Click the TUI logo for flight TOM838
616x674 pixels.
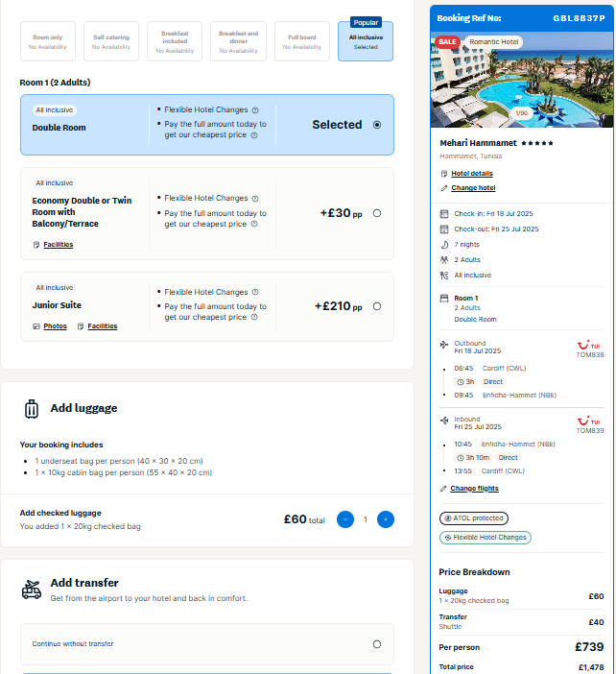[588, 346]
